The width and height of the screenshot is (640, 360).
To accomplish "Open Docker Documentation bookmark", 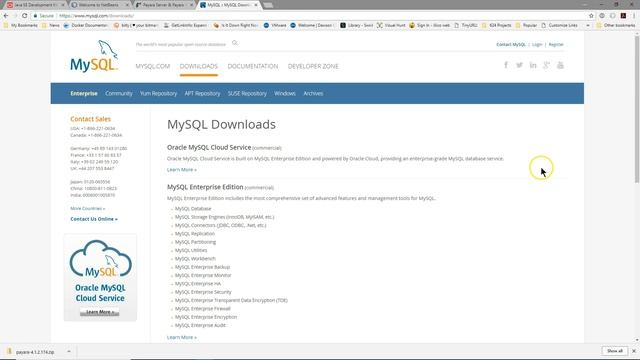I will tap(86, 25).
